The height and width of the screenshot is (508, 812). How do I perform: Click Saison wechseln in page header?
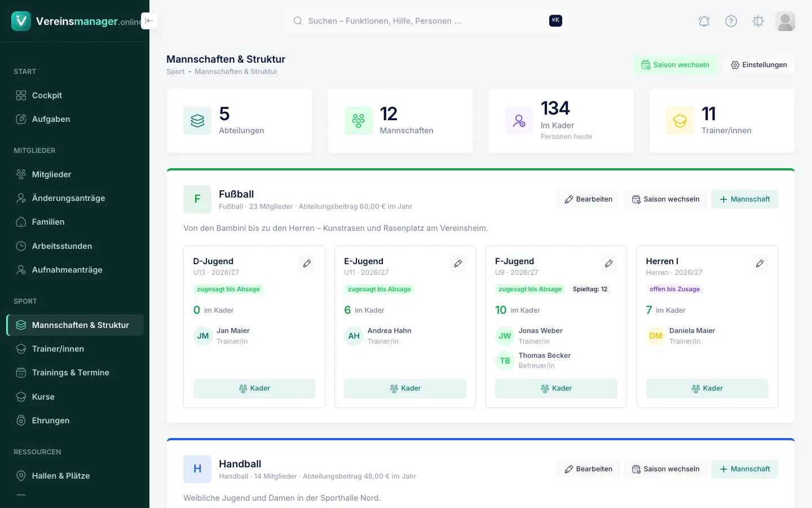[x=675, y=65]
